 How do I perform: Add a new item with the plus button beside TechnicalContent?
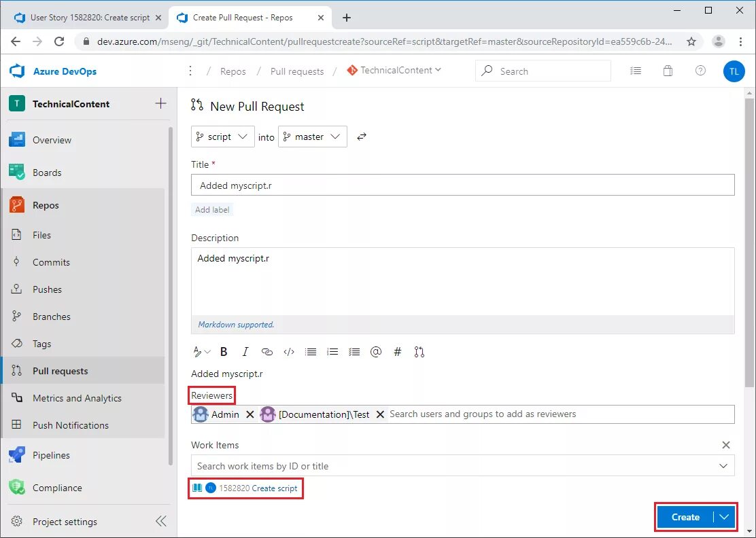coord(160,103)
